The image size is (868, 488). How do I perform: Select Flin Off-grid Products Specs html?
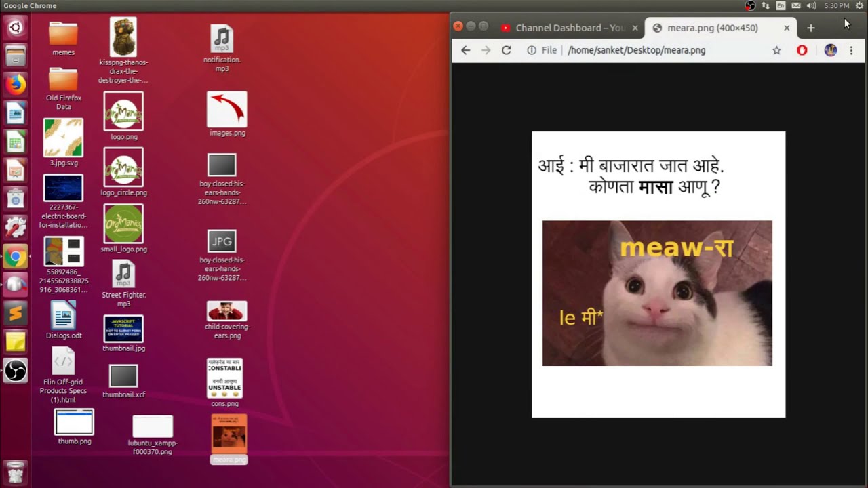pos(63,375)
